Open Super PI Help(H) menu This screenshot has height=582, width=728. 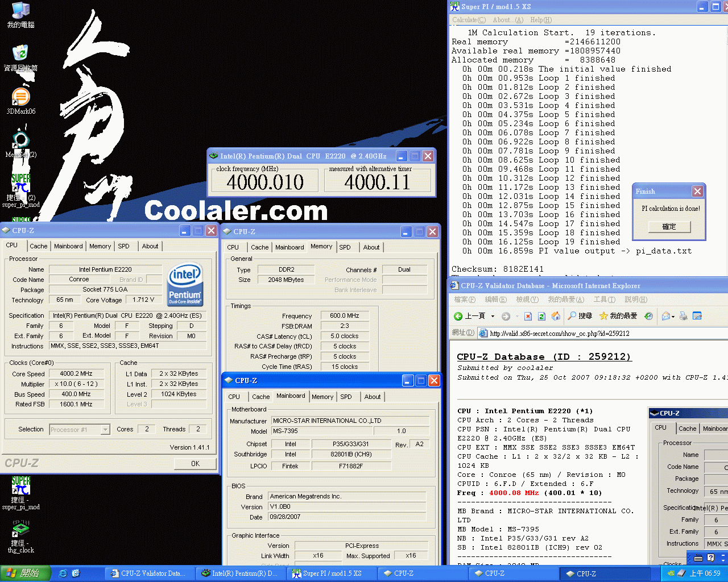click(x=541, y=20)
